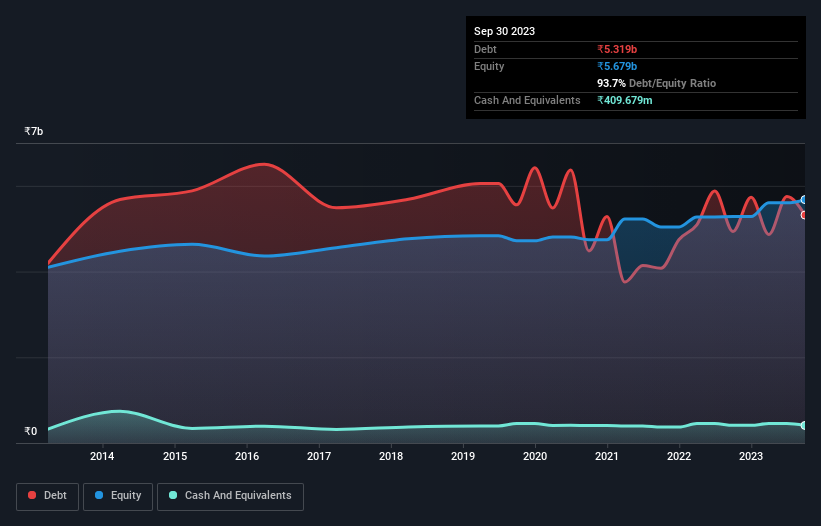Select the Cash end-point marker on chart
821x526 pixels.
click(x=804, y=426)
